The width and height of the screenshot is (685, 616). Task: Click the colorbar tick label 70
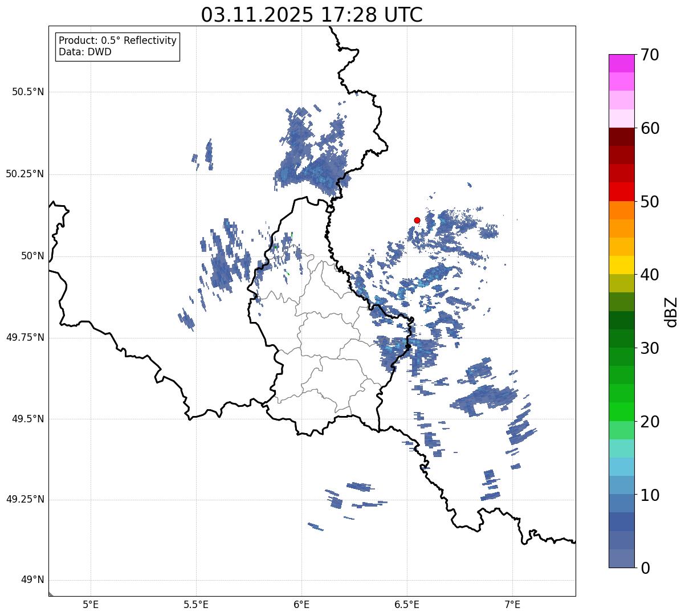pos(650,55)
